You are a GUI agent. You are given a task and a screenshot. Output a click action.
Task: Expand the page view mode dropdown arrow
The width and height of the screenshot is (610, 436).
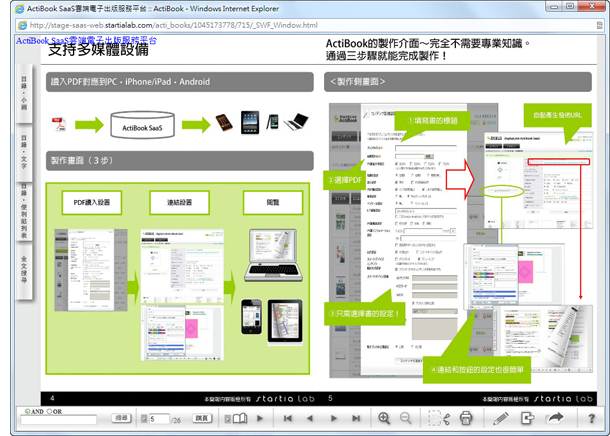pyautogui.click(x=228, y=419)
